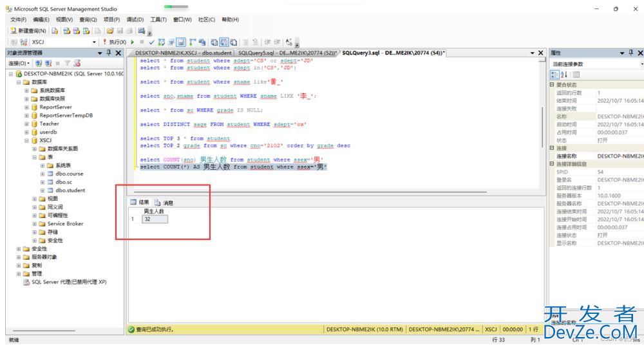This screenshot has width=644, height=346.
Task: Toggle Include Actual Execution Plan button
Action: (192, 42)
